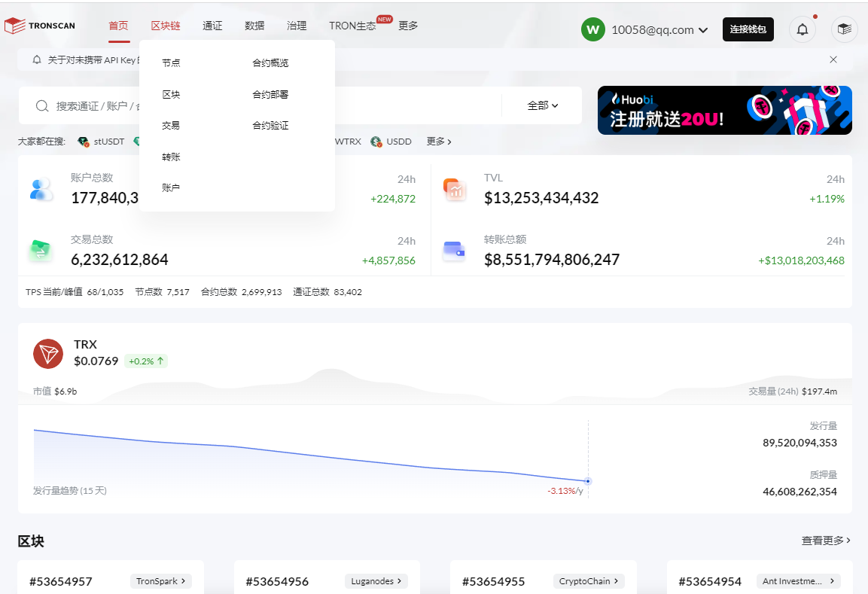
Task: Click the cube icon in top-right corner
Action: pos(844,29)
